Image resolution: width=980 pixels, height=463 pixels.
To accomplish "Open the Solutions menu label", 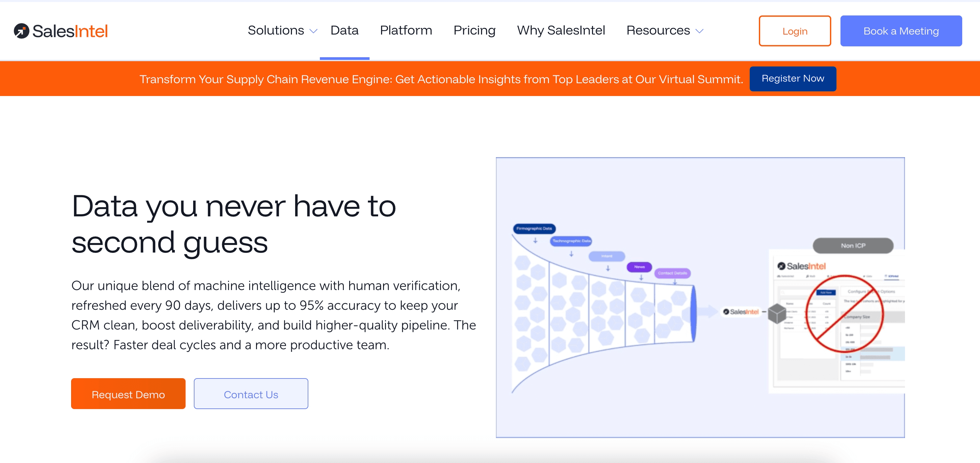I will tap(276, 30).
